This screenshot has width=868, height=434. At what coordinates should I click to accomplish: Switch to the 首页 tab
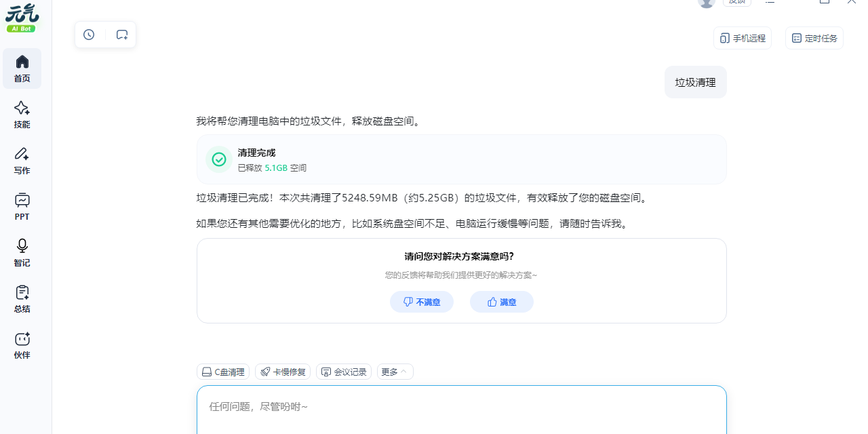tap(22, 68)
